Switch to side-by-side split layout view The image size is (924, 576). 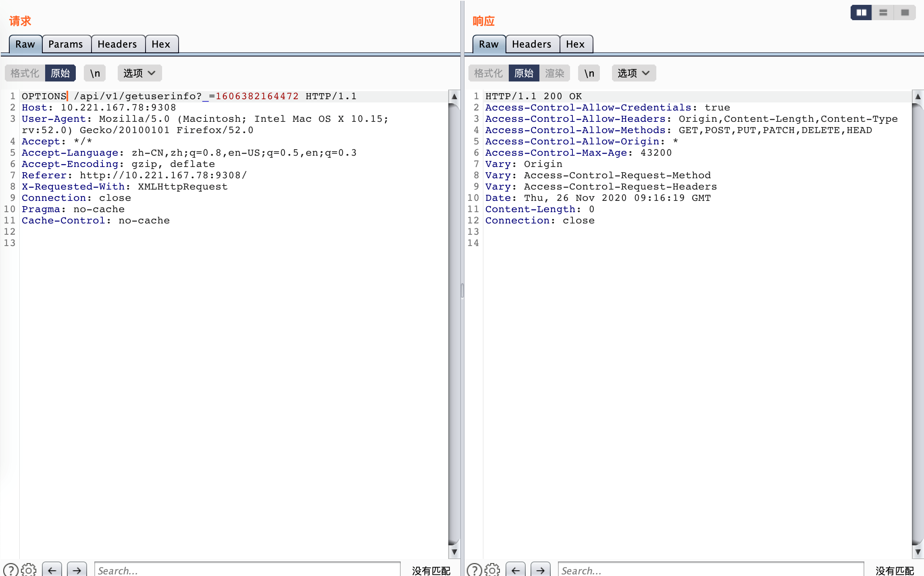pyautogui.click(x=861, y=13)
